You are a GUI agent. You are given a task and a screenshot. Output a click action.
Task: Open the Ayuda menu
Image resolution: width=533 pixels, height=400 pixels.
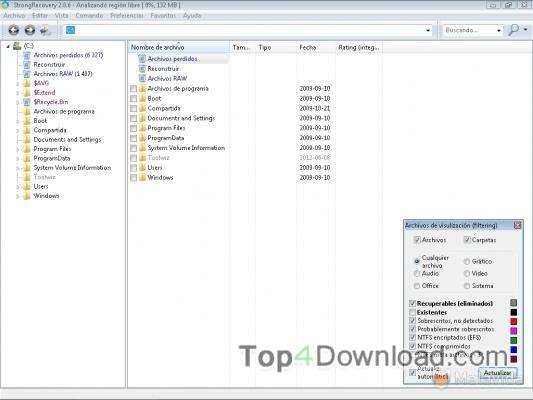tap(192, 16)
